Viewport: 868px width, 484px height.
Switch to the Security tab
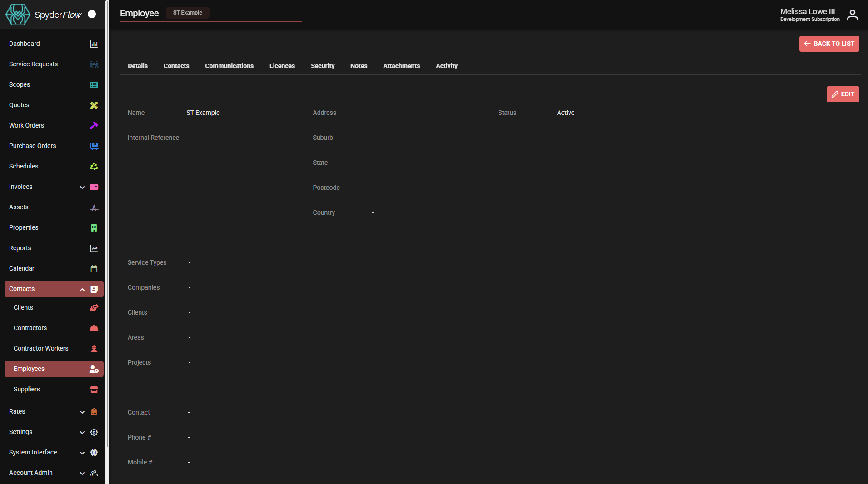click(322, 66)
